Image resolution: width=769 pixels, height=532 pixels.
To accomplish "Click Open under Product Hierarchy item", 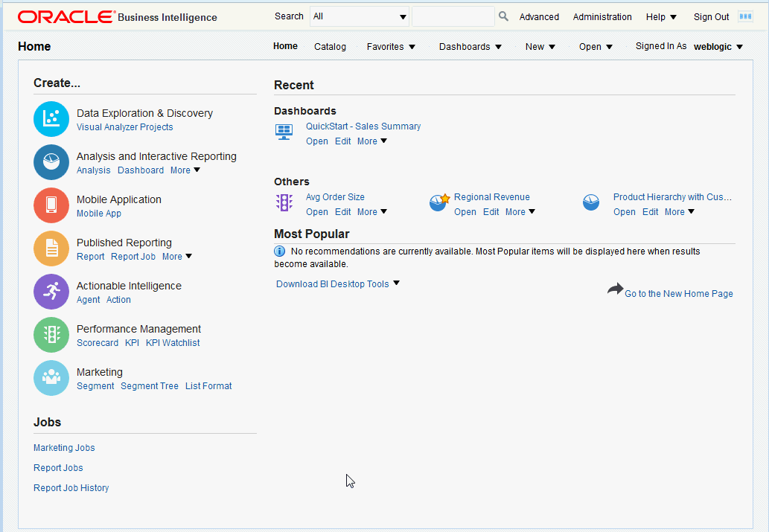I will tap(625, 212).
